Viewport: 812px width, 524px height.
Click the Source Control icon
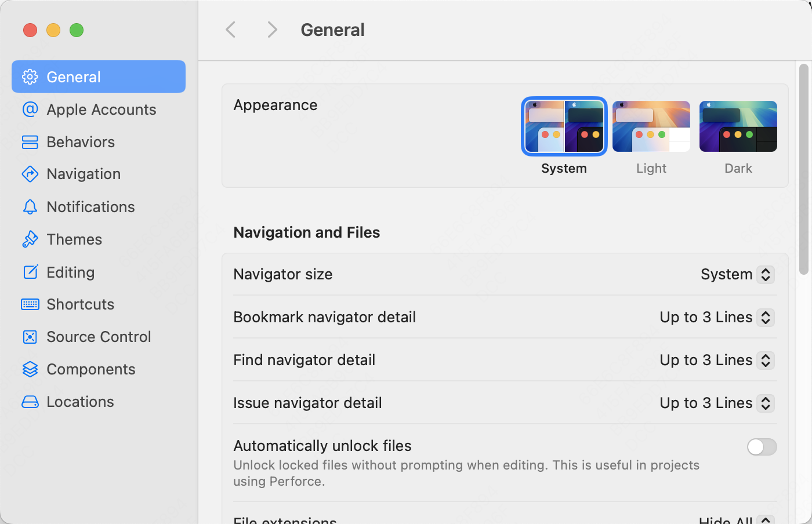pyautogui.click(x=30, y=337)
